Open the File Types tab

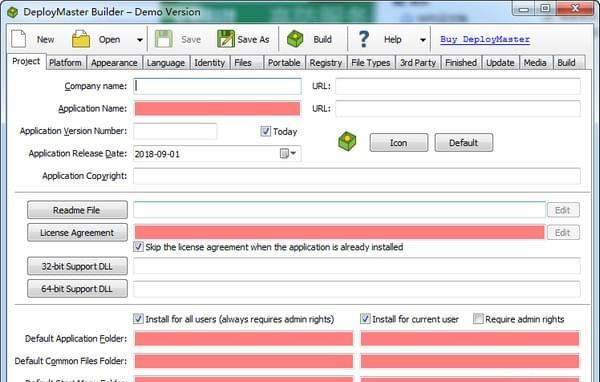click(371, 63)
